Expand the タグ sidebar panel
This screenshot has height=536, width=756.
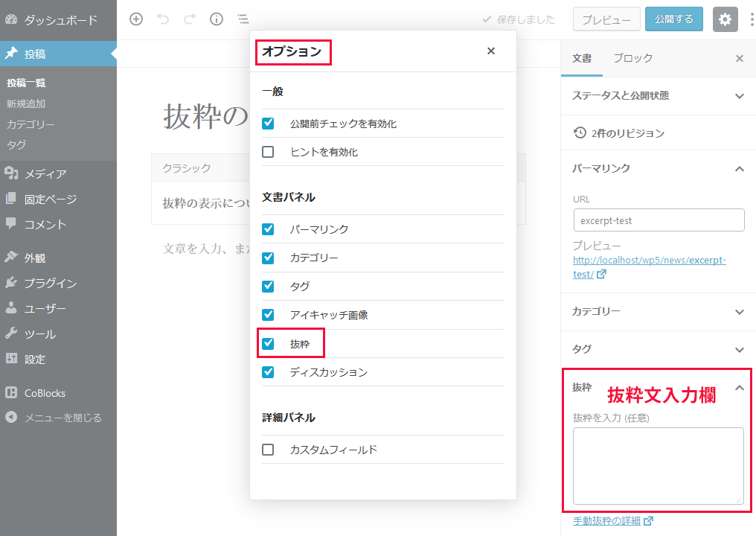pos(658,349)
